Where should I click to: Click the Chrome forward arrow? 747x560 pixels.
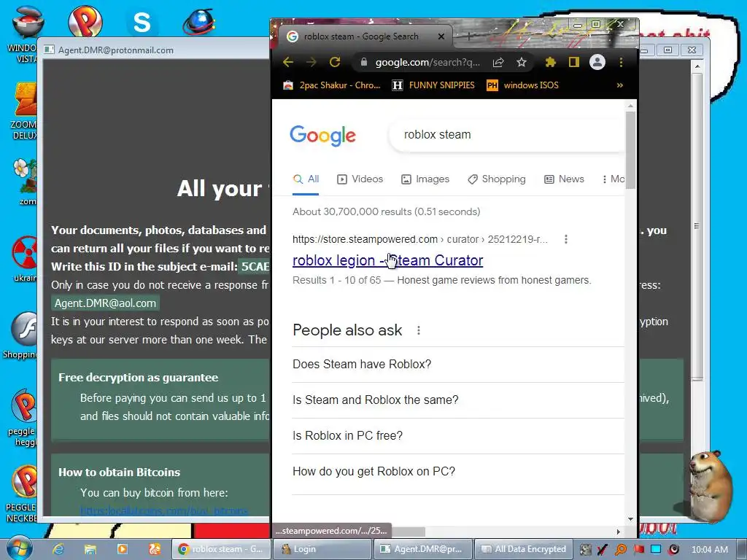311,62
